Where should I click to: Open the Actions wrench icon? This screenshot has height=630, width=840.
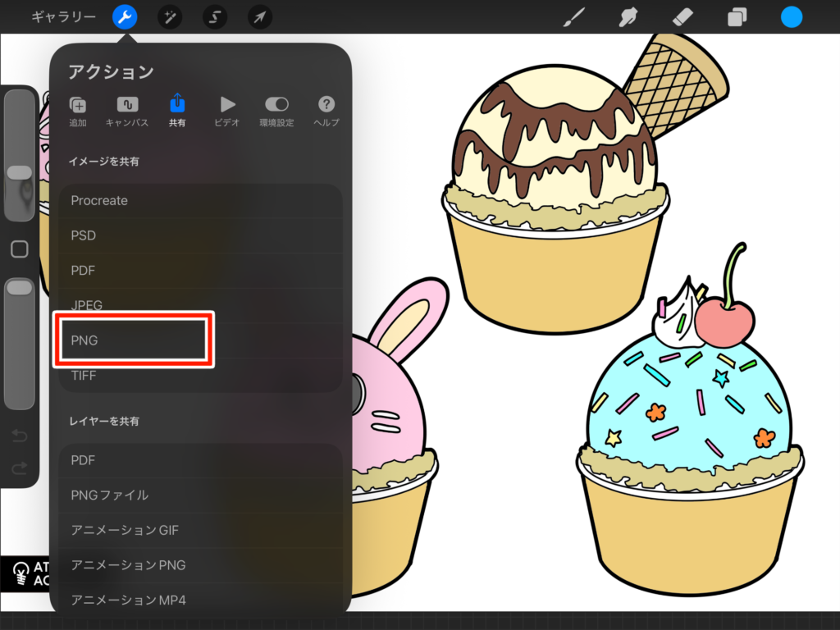(125, 16)
